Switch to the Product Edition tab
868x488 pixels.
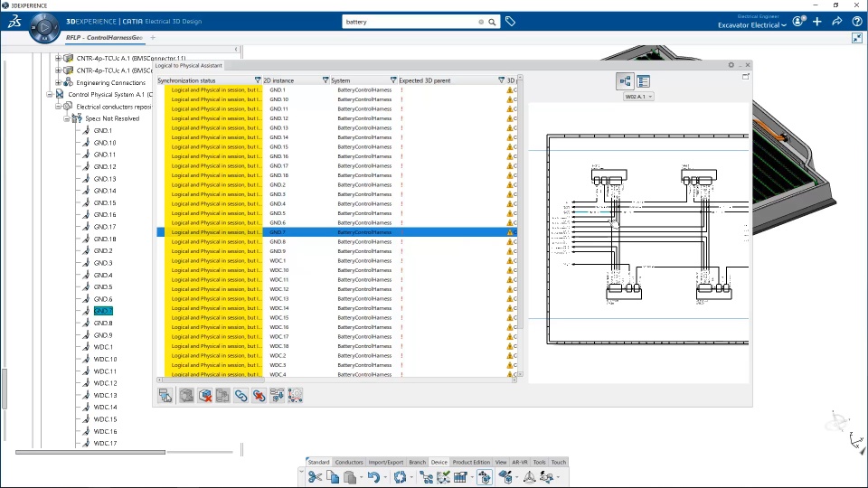tap(471, 462)
